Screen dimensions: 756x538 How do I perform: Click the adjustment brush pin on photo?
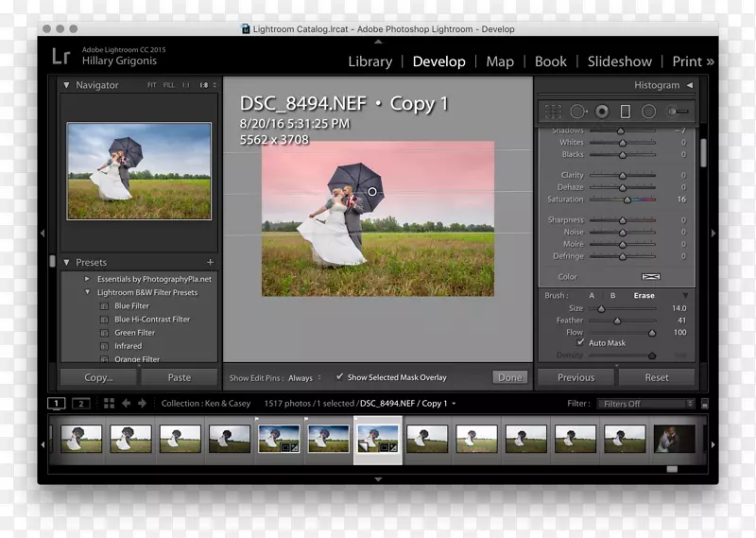(x=372, y=192)
